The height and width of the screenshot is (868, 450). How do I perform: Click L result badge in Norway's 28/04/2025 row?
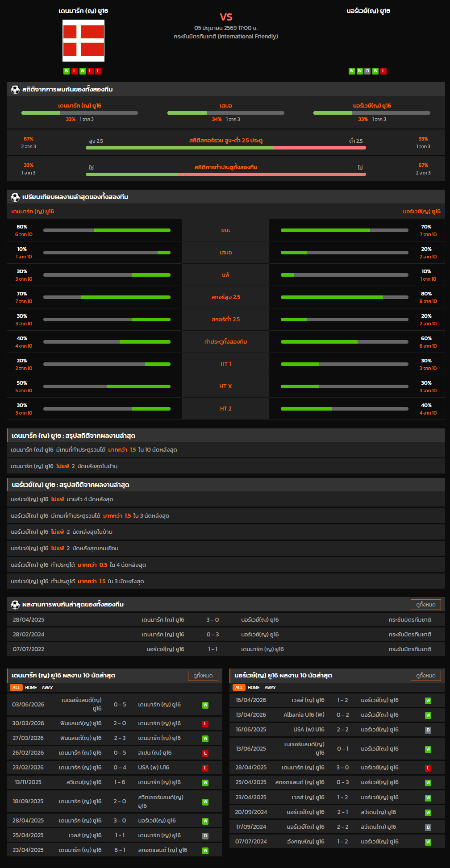coord(428,768)
